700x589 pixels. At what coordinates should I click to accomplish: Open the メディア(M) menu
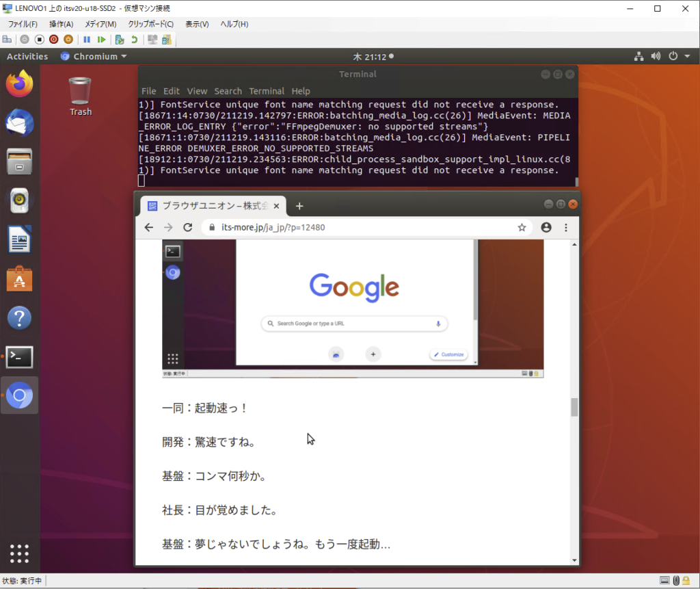pyautogui.click(x=100, y=24)
